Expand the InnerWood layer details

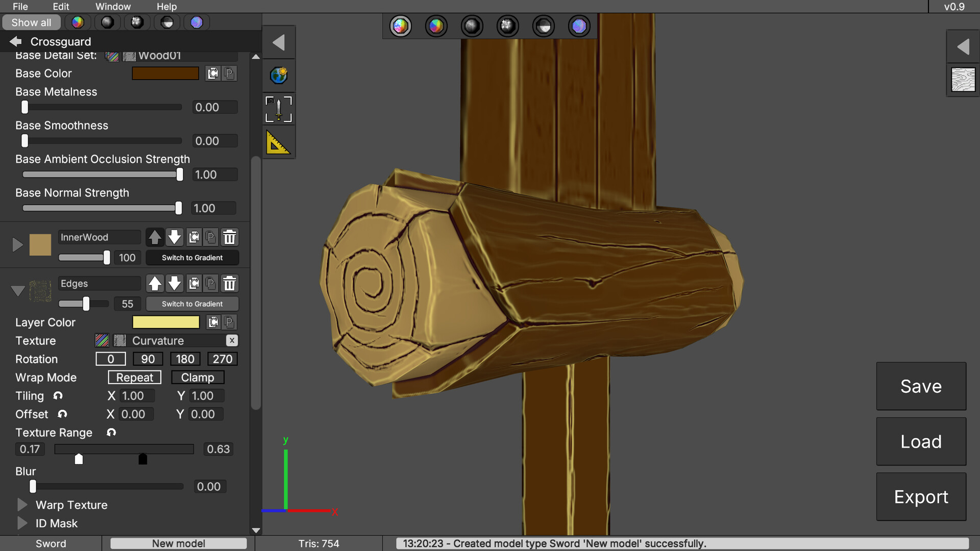click(18, 244)
